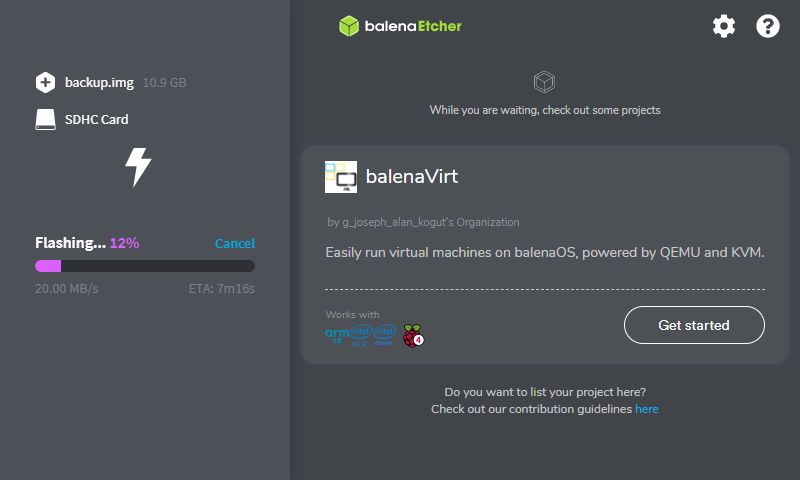Image resolution: width=800 pixels, height=480 pixels.
Task: Click the backup.img file name
Action: (x=99, y=83)
